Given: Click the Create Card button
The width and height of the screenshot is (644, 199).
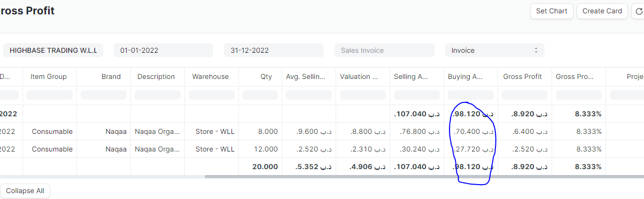Looking at the screenshot, I should (602, 11).
